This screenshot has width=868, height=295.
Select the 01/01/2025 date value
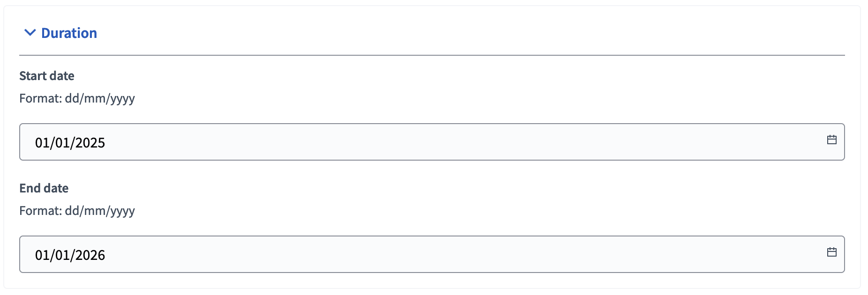click(x=70, y=142)
